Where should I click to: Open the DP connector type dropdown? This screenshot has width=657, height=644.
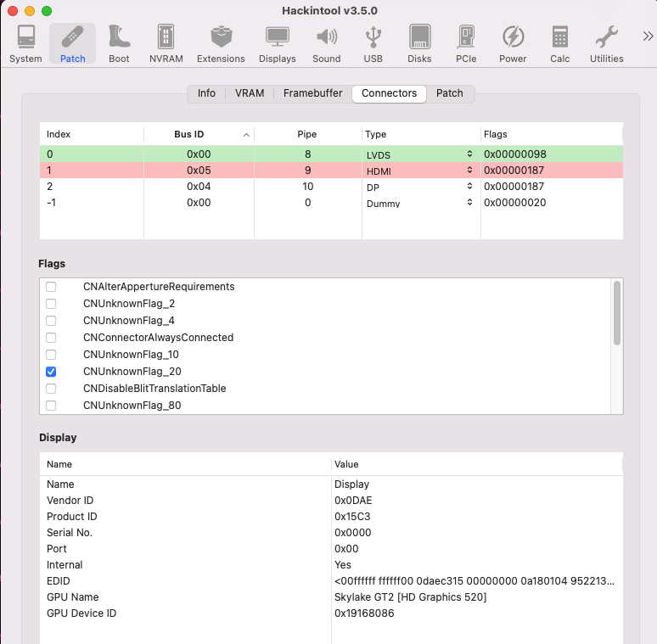click(x=419, y=187)
